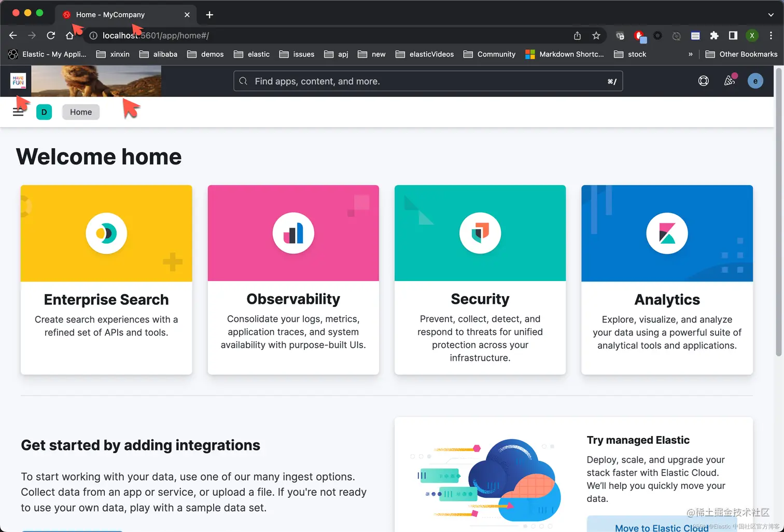Open the stock bookmarks folder
The width and height of the screenshot is (784, 532).
(x=630, y=54)
